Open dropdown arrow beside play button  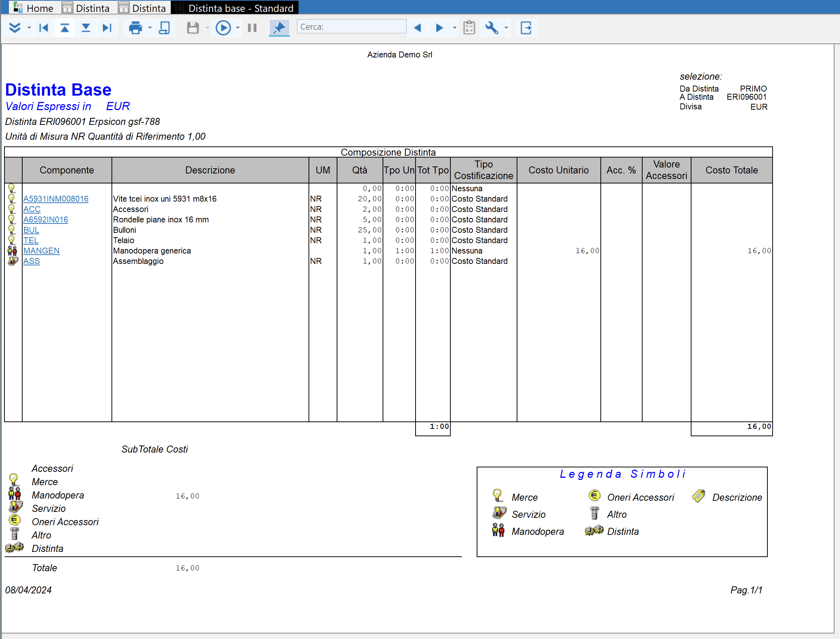tap(237, 28)
